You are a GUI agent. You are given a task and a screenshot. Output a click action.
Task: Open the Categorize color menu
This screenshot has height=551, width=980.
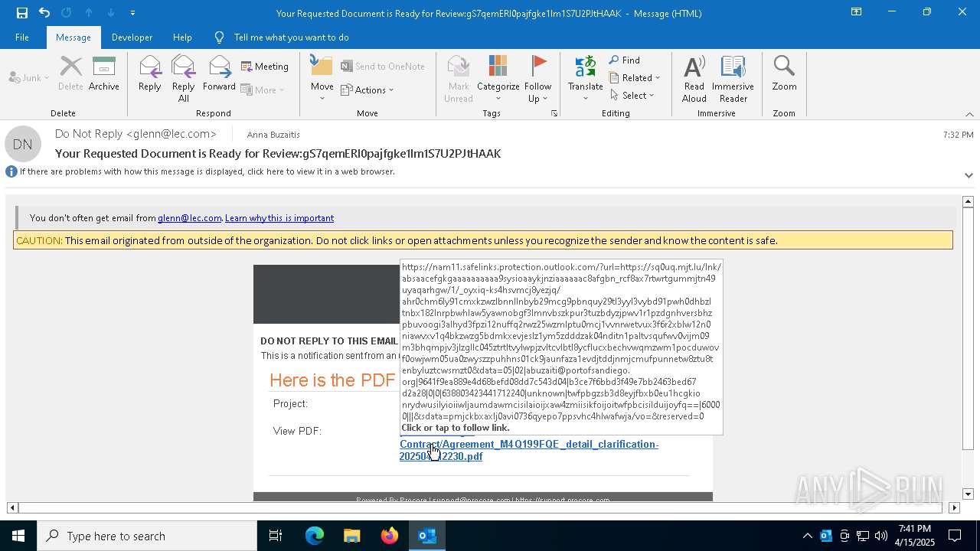coord(498,79)
